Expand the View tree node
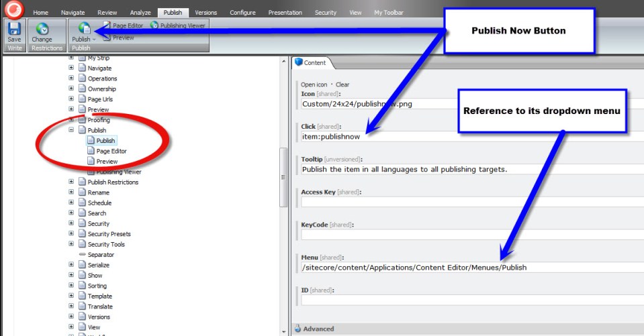 pyautogui.click(x=71, y=327)
